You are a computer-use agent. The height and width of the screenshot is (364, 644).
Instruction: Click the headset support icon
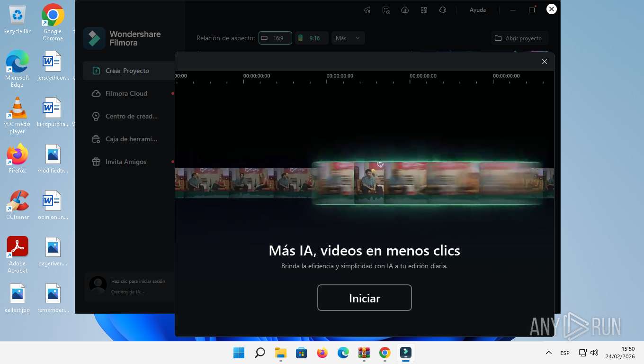coord(443,10)
